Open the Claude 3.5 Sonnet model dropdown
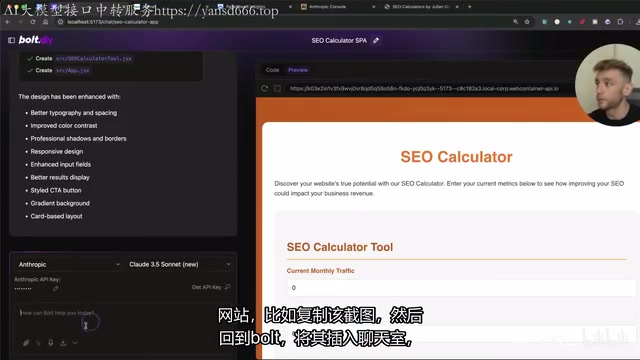The height and width of the screenshot is (360, 640). (179, 264)
